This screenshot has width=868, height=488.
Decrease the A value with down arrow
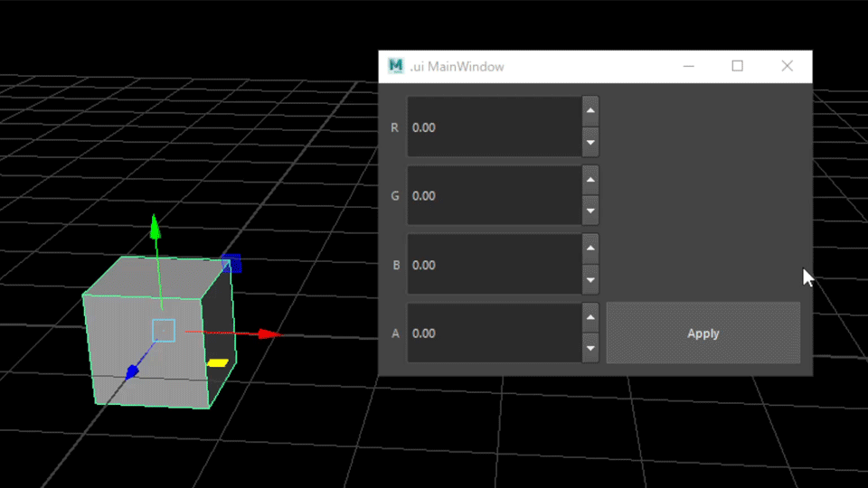(590, 348)
